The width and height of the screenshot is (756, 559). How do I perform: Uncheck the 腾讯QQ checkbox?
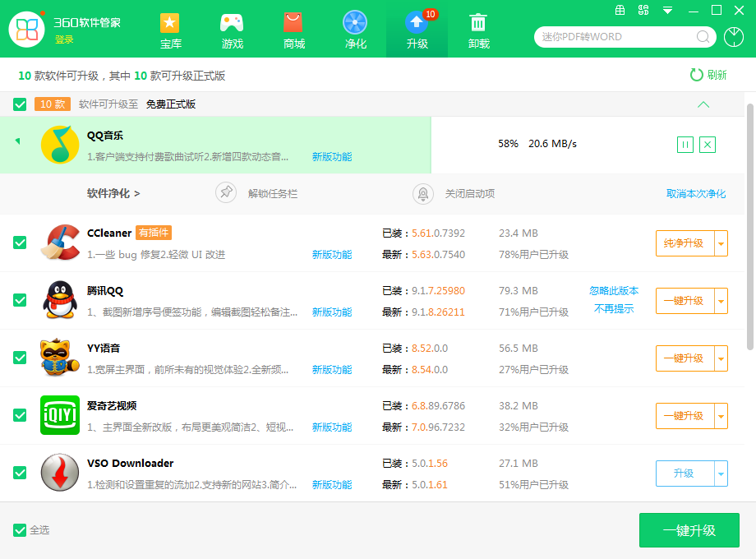pyautogui.click(x=20, y=300)
